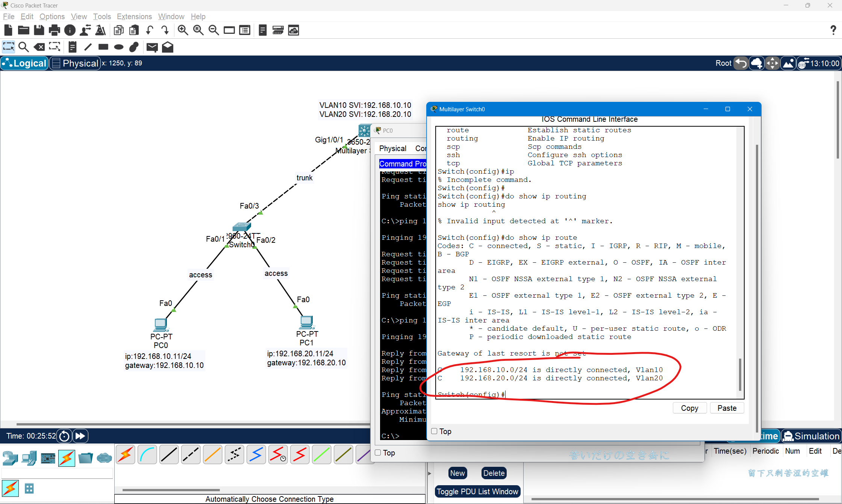Viewport: 842px width, 504px height.
Task: Open Set Tiled Background icon
Action: click(788, 63)
